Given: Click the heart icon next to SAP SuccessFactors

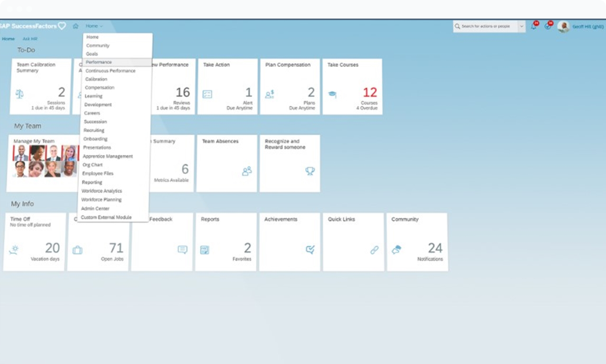Looking at the screenshot, I should [62, 26].
